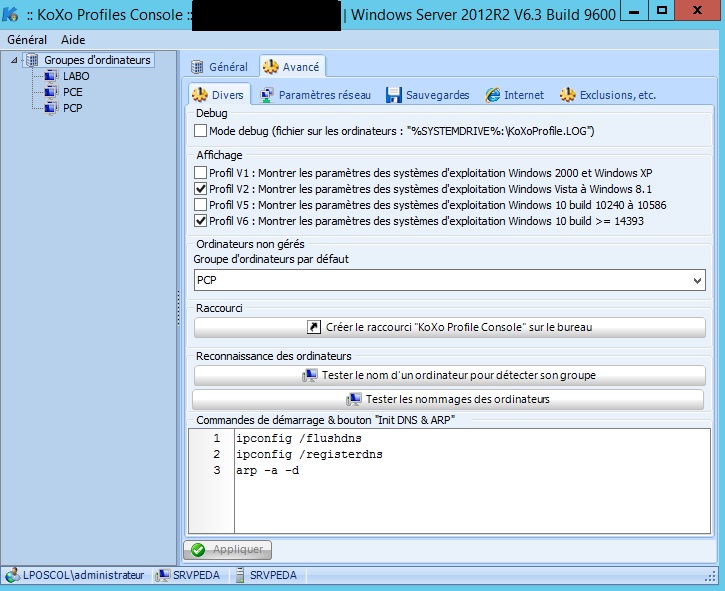
Task: Open the Aide menu
Action: coord(73,40)
